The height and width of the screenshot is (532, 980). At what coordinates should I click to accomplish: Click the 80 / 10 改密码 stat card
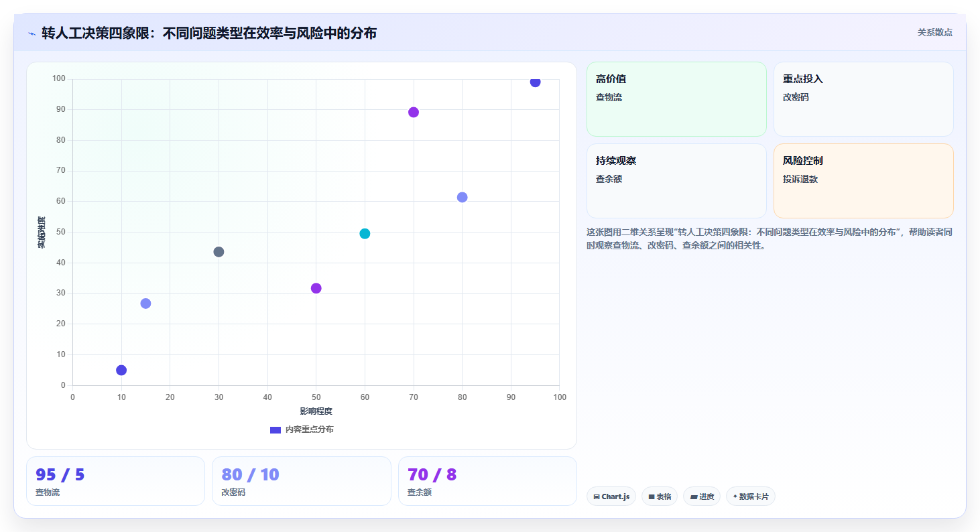[x=302, y=481]
